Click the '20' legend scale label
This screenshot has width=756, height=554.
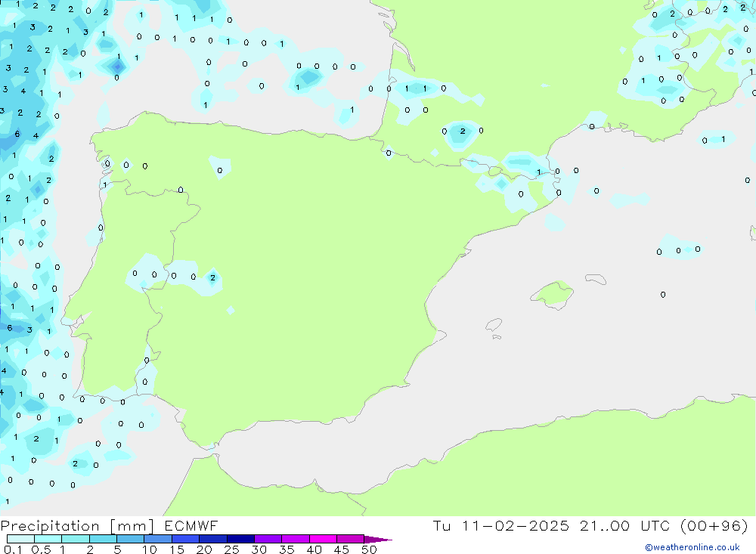pyautogui.click(x=204, y=549)
